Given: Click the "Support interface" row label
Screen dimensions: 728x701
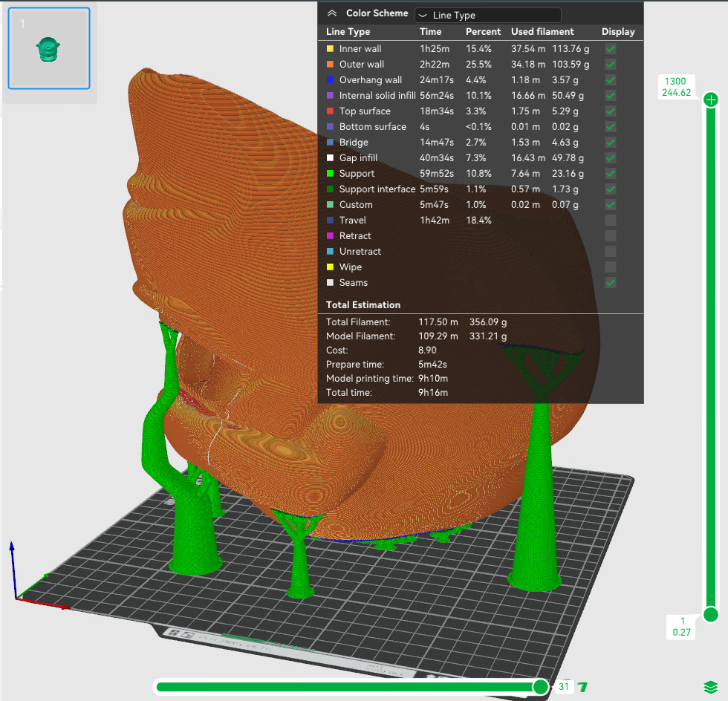Looking at the screenshot, I should (377, 189).
